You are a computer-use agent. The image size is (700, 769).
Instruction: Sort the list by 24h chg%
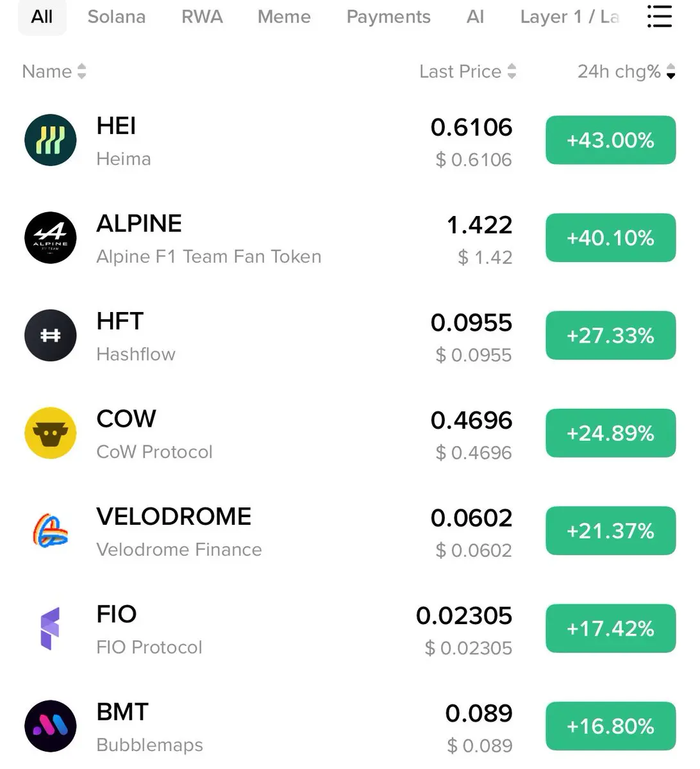click(626, 71)
